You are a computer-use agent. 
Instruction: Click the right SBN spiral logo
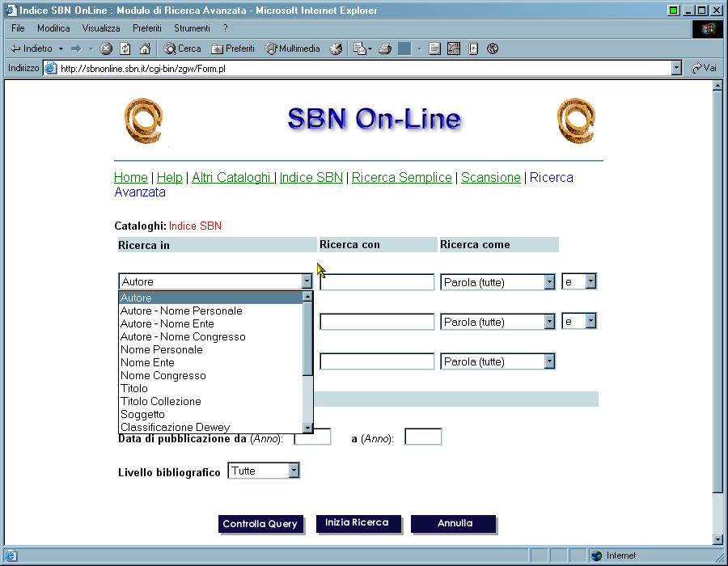point(576,120)
